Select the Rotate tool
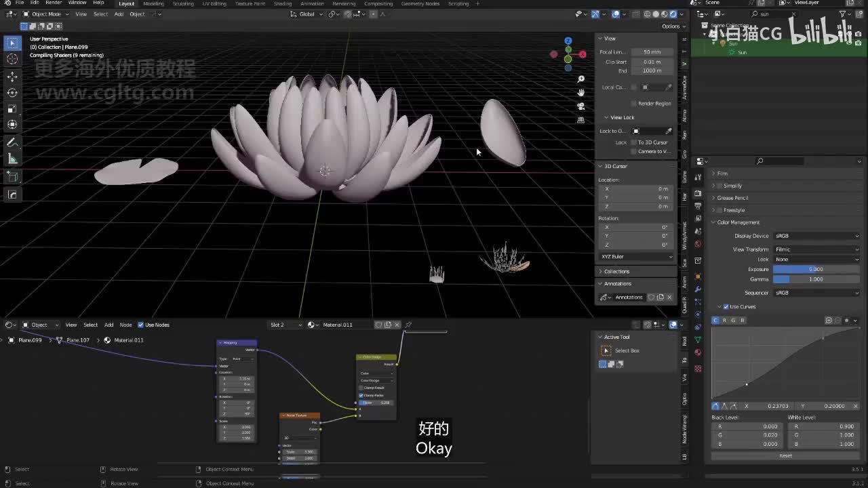The height and width of the screenshot is (488, 868). click(x=12, y=93)
